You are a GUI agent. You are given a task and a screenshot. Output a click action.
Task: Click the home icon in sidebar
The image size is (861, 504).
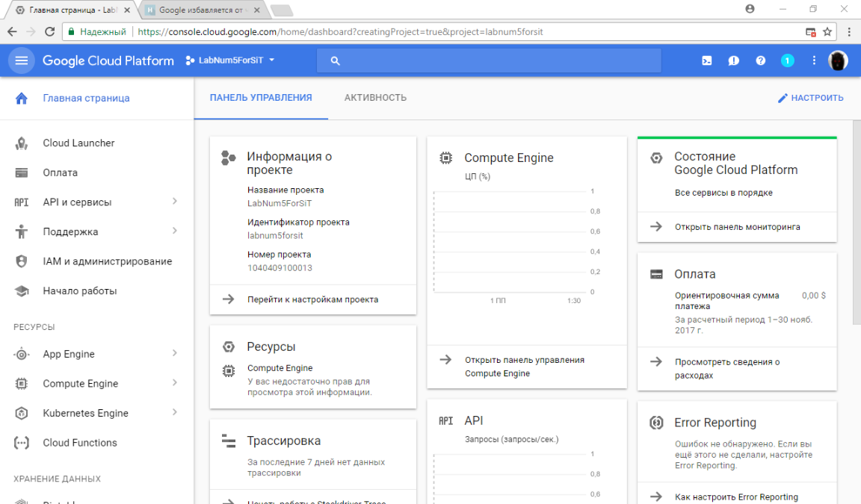pos(22,98)
